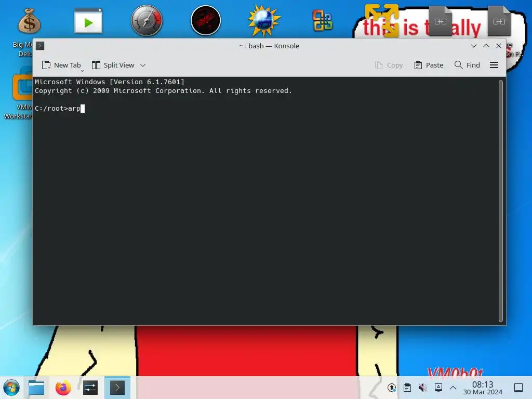Click the Copy toolbar button

[x=389, y=65]
